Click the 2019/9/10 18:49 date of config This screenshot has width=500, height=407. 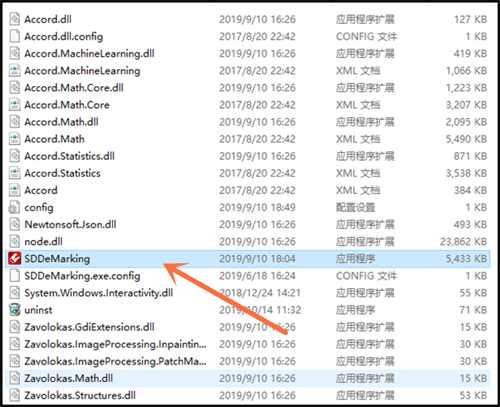(257, 207)
